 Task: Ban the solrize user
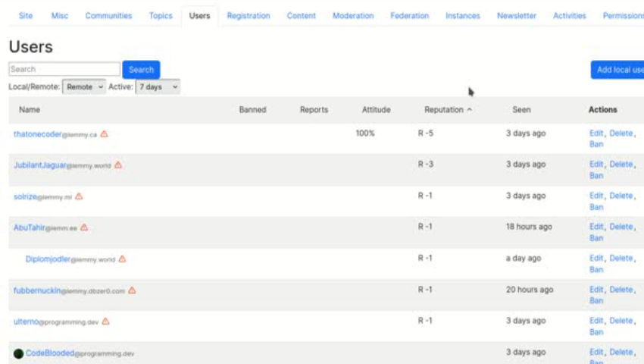tap(596, 207)
